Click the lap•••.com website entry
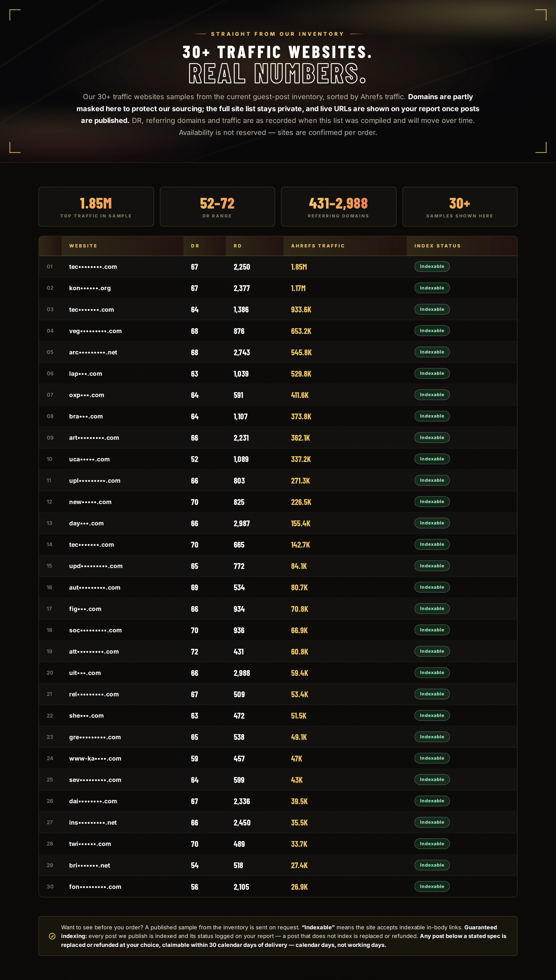 coord(86,374)
